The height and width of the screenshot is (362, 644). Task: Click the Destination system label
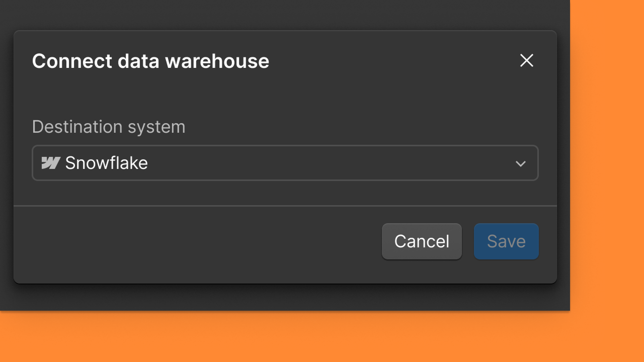click(x=109, y=126)
